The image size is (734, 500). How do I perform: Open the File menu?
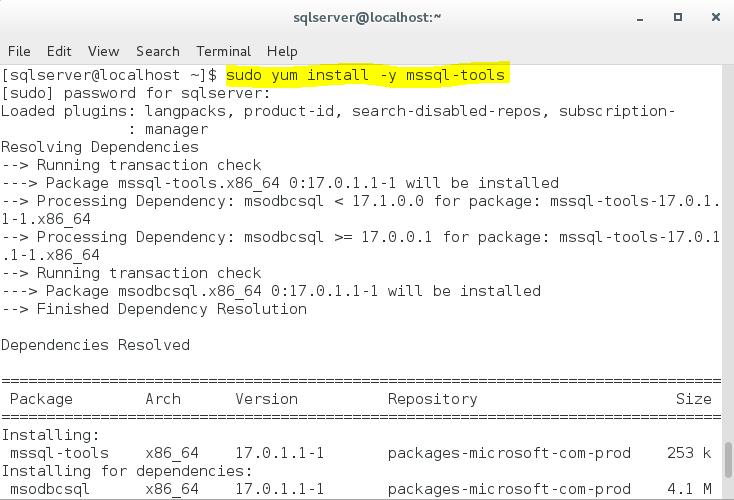coord(18,51)
